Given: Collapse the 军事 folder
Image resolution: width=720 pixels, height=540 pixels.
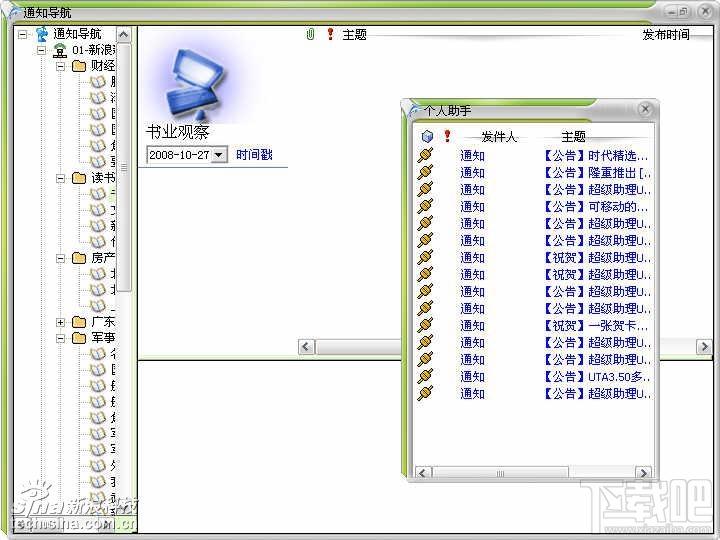Looking at the screenshot, I should pyautogui.click(x=60, y=338).
